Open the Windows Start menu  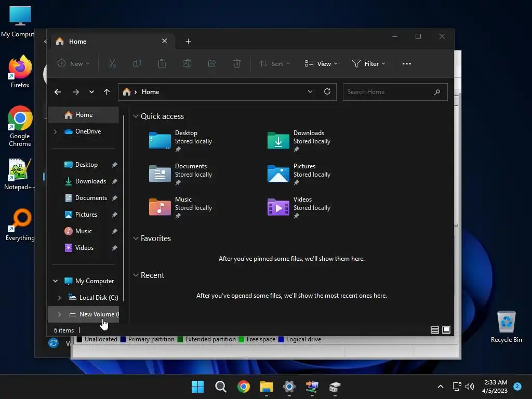click(x=197, y=387)
